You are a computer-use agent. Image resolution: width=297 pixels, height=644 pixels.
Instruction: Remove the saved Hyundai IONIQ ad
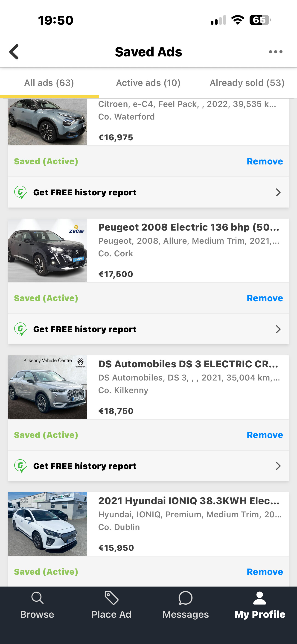click(265, 571)
